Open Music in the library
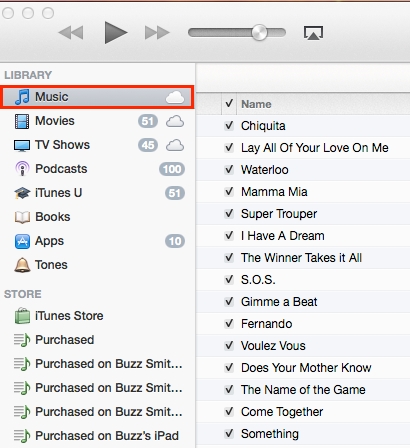410x448 pixels. 97,97
